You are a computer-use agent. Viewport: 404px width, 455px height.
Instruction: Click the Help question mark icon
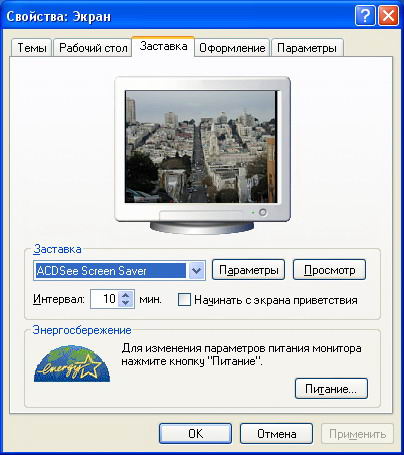tap(365, 15)
